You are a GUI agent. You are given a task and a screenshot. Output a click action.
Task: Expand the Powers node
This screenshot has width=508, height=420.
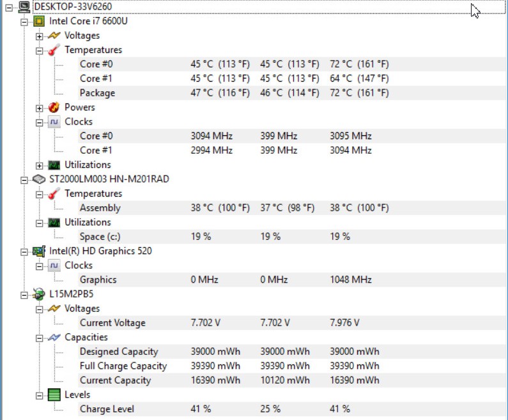click(39, 108)
